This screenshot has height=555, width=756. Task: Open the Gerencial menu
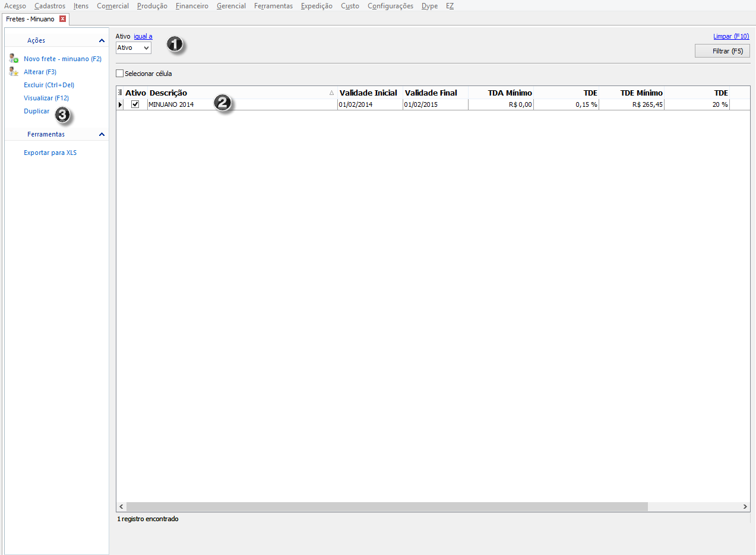pos(231,6)
